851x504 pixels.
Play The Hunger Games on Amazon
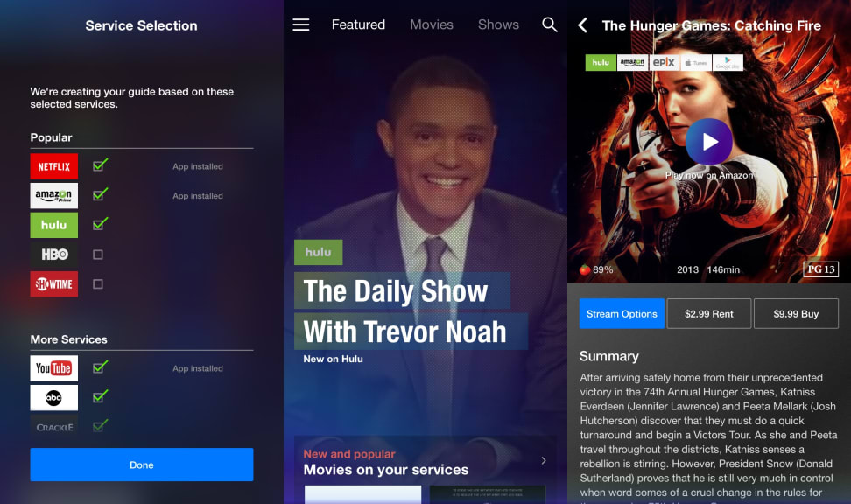(x=709, y=142)
